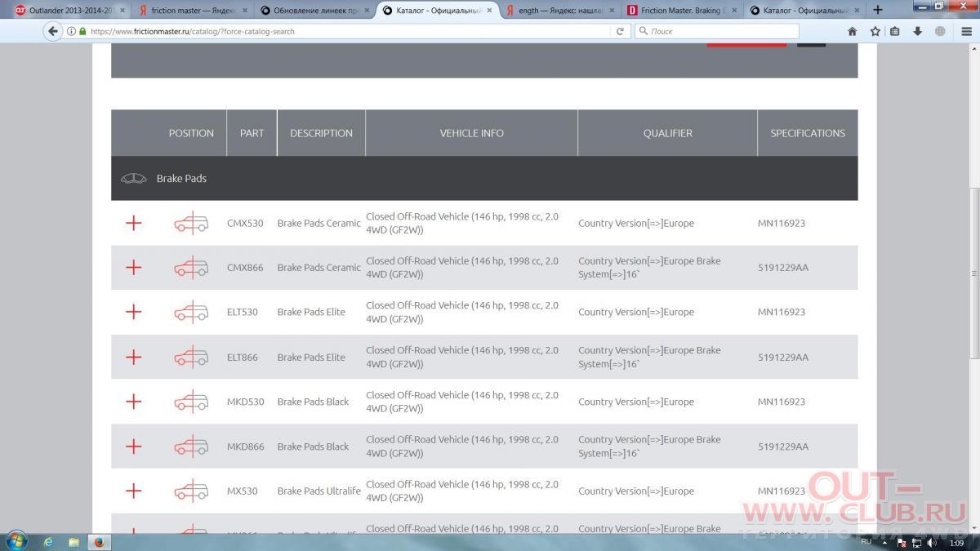Open Windows Explorer from the taskbar
Image resolution: width=980 pixels, height=551 pixels.
[73, 541]
